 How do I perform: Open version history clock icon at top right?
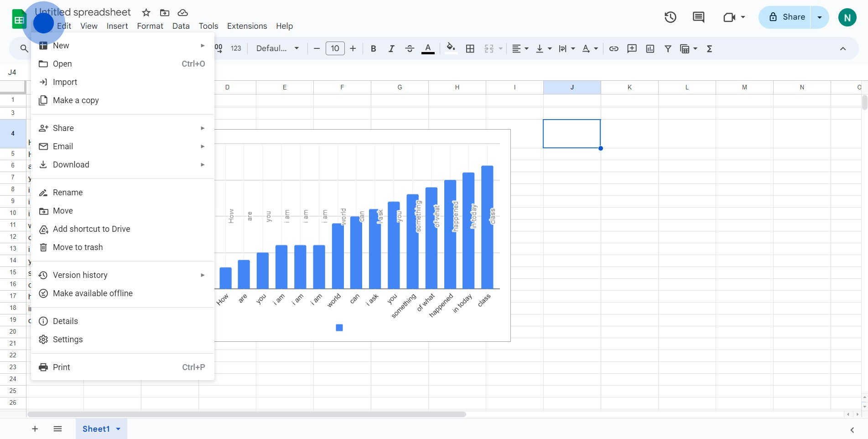(x=670, y=17)
